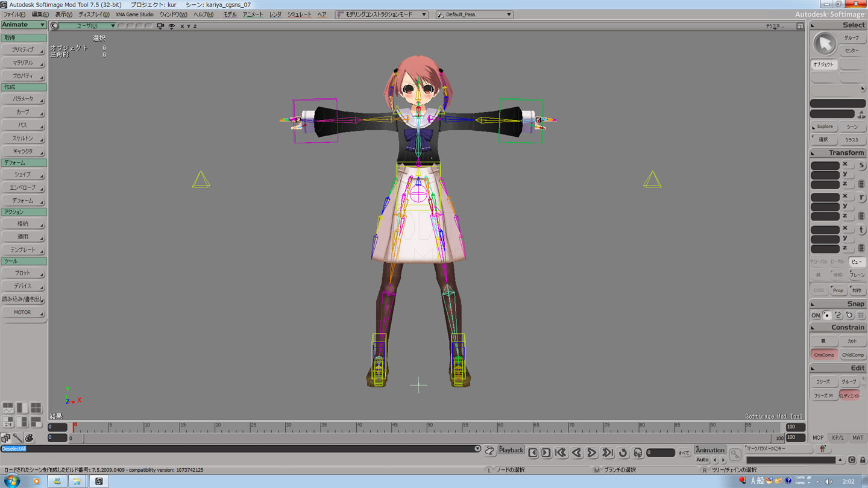Viewport: 868px width, 488px height.
Task: Open XNA Game Studio menu
Action: coord(134,14)
